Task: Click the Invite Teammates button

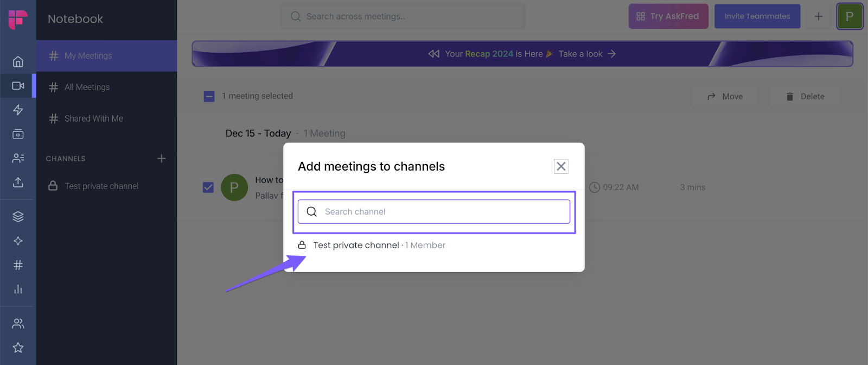Action: tap(757, 16)
